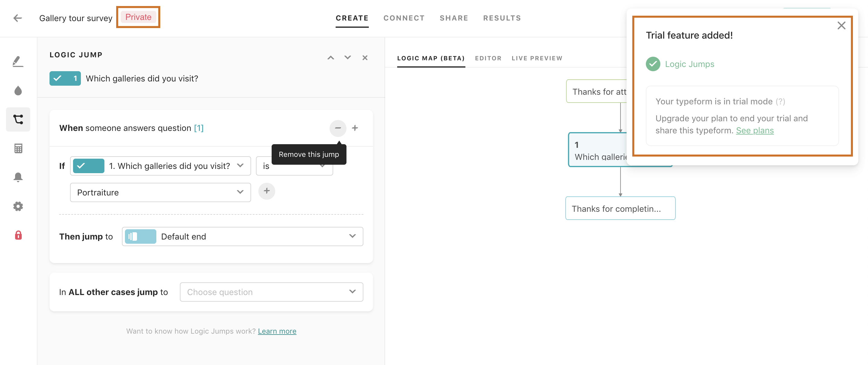Click the Gallery tour survey title
This screenshot has width=868, height=365.
pyautogui.click(x=75, y=18)
